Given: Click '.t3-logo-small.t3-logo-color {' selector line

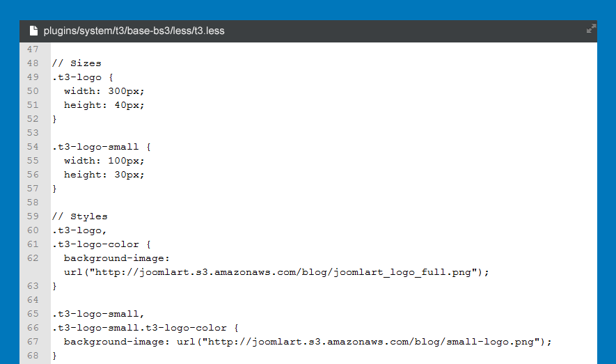Looking at the screenshot, I should click(145, 328).
